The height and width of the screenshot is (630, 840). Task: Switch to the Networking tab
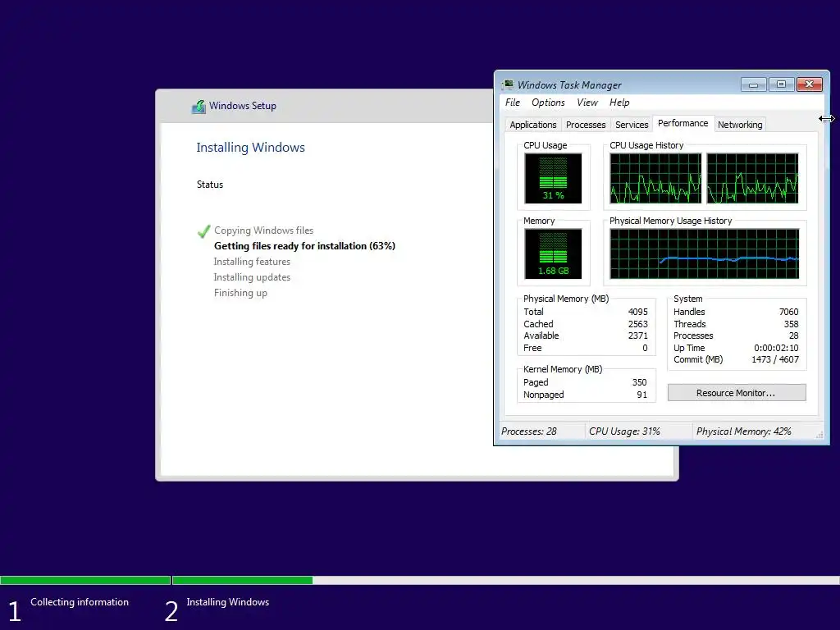coord(740,125)
